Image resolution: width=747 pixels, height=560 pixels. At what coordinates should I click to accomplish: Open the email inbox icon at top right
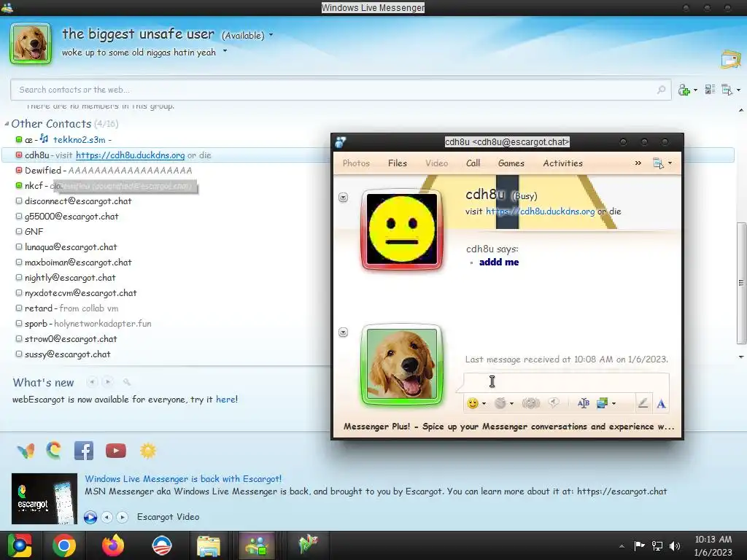click(x=730, y=60)
